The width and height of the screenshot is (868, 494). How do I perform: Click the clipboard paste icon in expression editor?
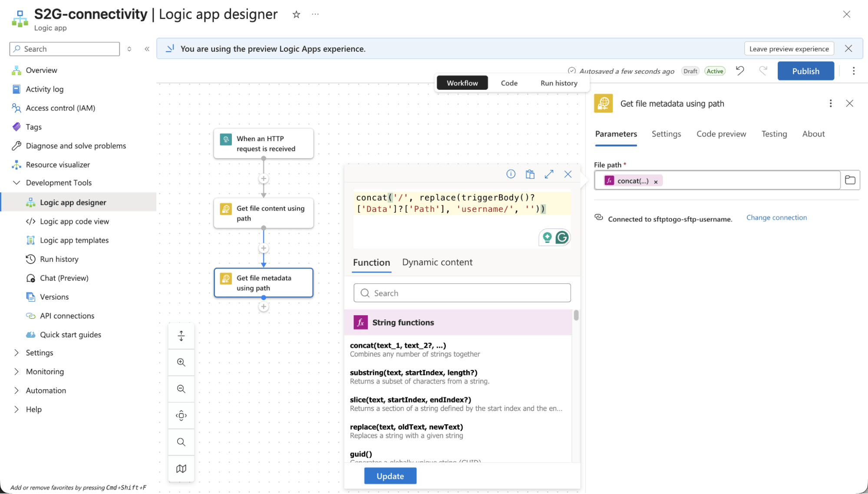coord(530,174)
